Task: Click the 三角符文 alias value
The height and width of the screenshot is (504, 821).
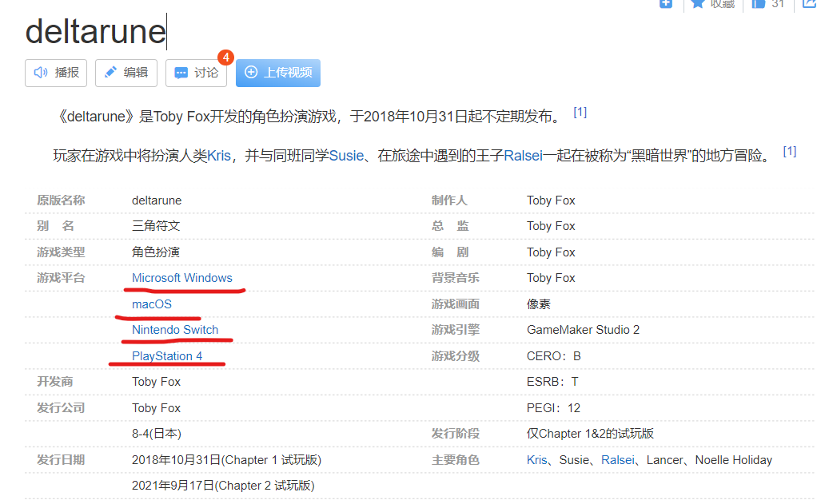Action: coord(156,226)
